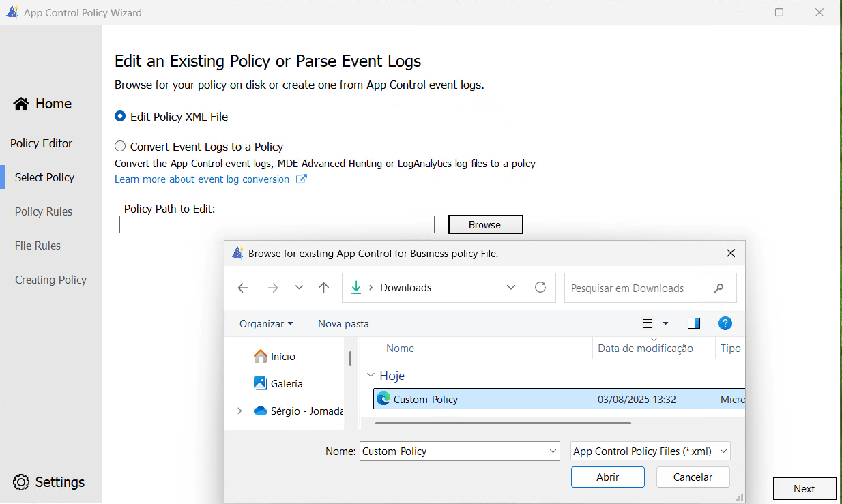Click the Downloads arrow icon in address bar
The height and width of the screenshot is (504, 842).
point(355,288)
